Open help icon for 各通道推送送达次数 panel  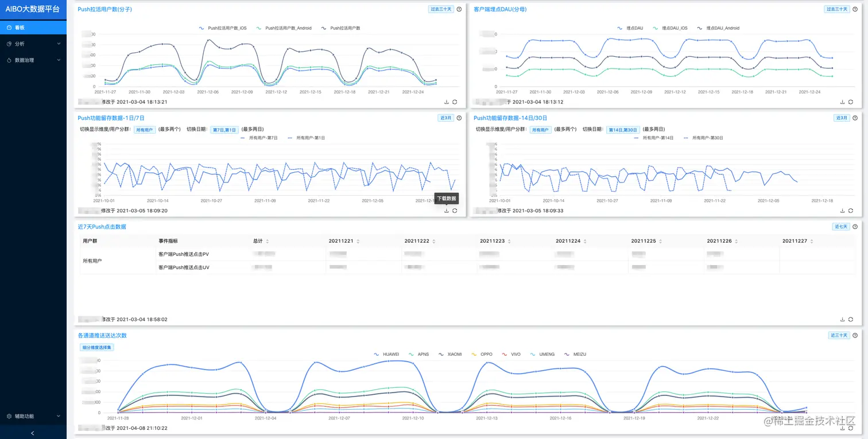click(x=855, y=335)
